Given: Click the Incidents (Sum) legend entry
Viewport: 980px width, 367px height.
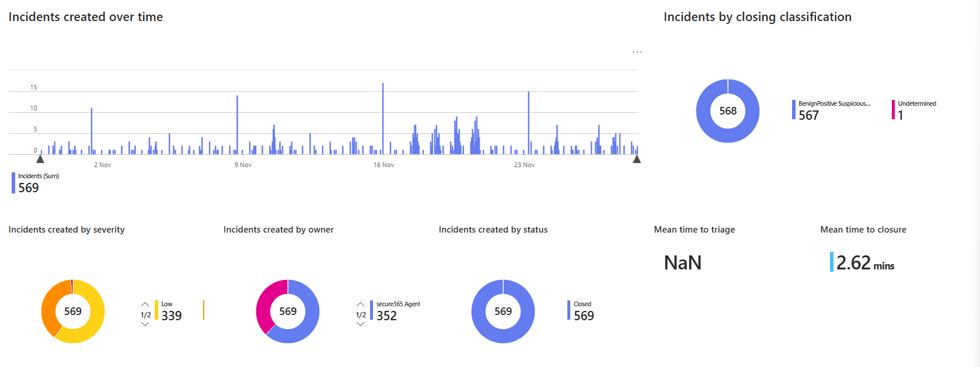Looking at the screenshot, I should pos(36,182).
